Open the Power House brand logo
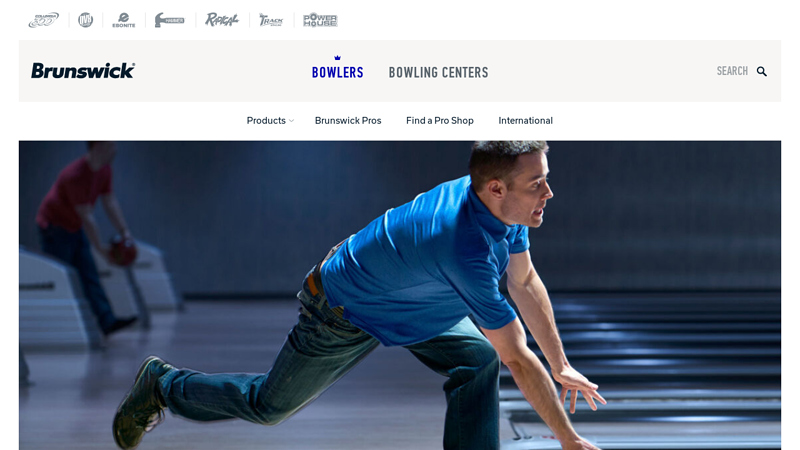The height and width of the screenshot is (450, 800). pos(320,20)
